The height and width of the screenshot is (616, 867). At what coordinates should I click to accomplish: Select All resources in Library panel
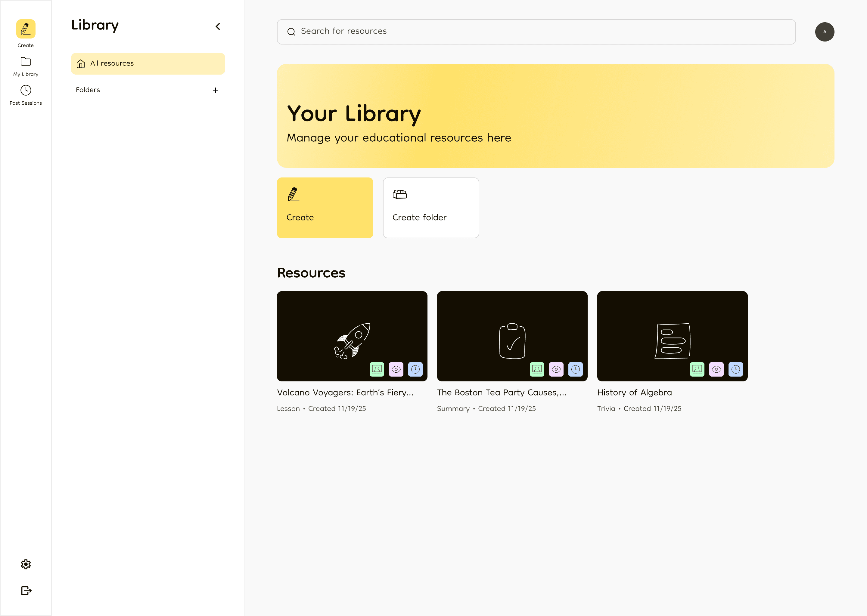coord(148,63)
